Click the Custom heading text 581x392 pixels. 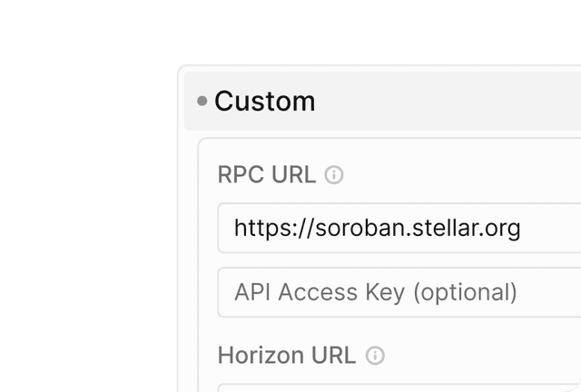coord(265,101)
